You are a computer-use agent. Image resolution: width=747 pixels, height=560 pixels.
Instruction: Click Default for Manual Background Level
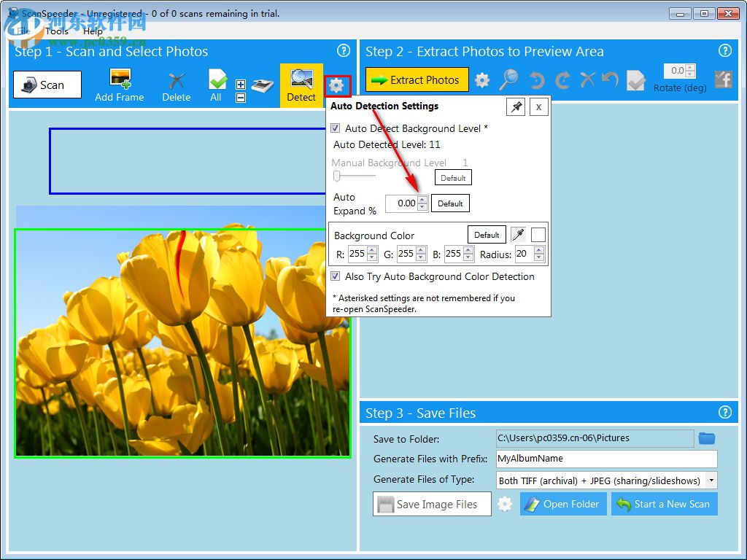pos(453,178)
